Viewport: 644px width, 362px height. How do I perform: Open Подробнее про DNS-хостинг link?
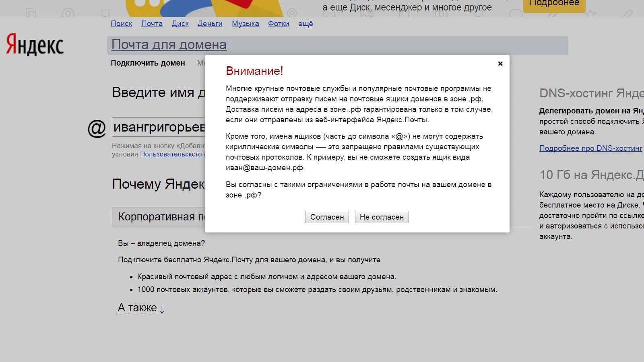click(x=591, y=148)
